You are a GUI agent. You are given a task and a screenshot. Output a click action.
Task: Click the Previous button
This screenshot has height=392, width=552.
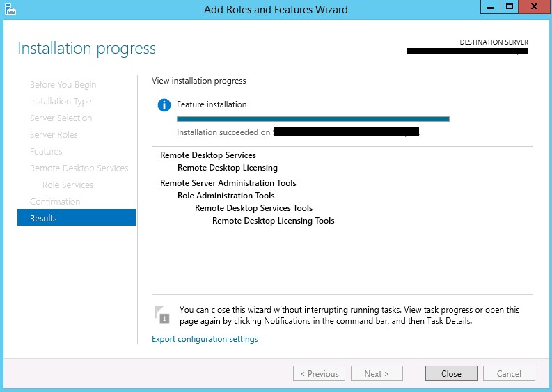319,373
